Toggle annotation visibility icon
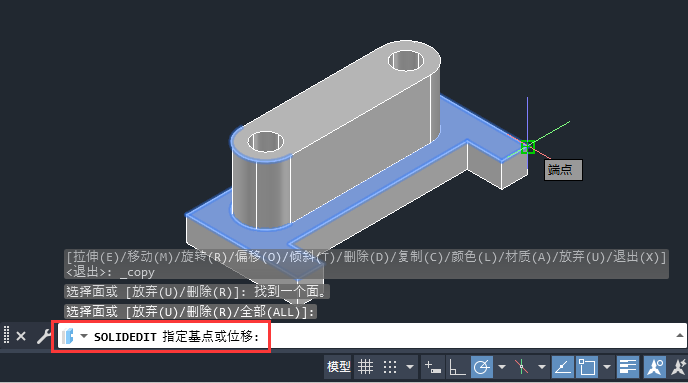The width and height of the screenshot is (688, 383). pos(655,367)
